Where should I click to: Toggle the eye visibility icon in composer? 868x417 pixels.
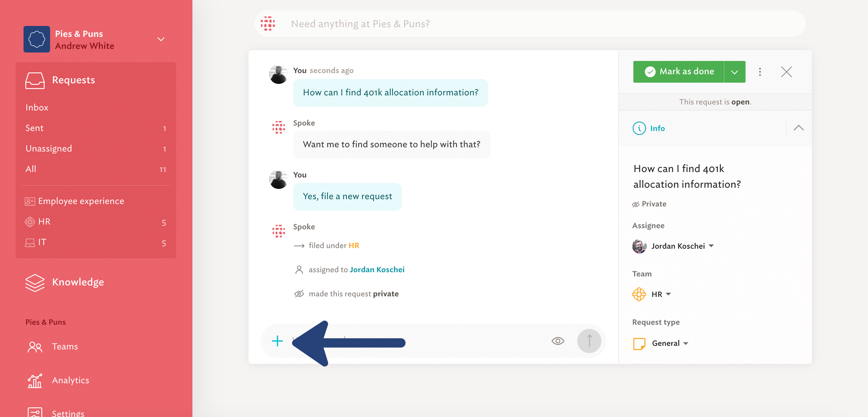tap(558, 341)
